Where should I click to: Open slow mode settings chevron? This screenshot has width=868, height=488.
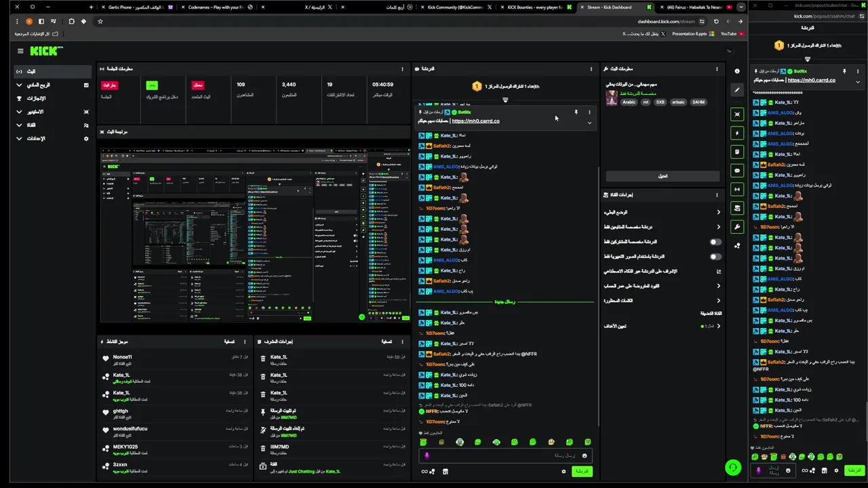(x=718, y=212)
